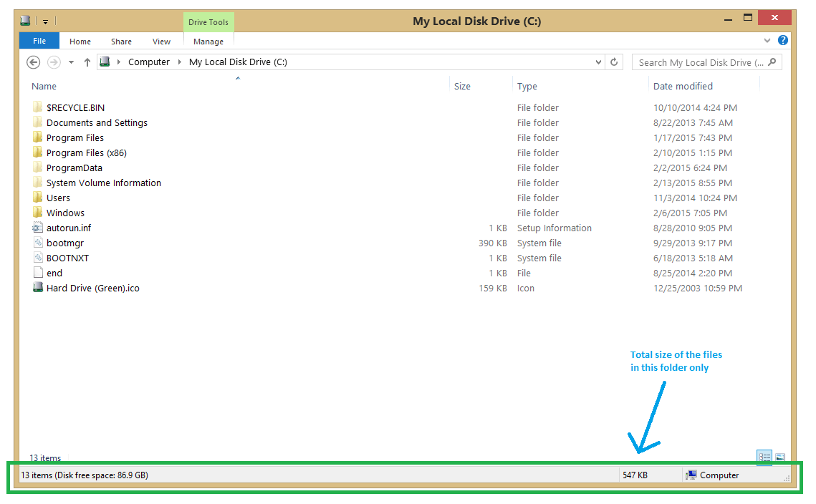This screenshot has height=504, width=816.
Task: Select the Hard Drive (Green).ico file icon
Action: 38,288
